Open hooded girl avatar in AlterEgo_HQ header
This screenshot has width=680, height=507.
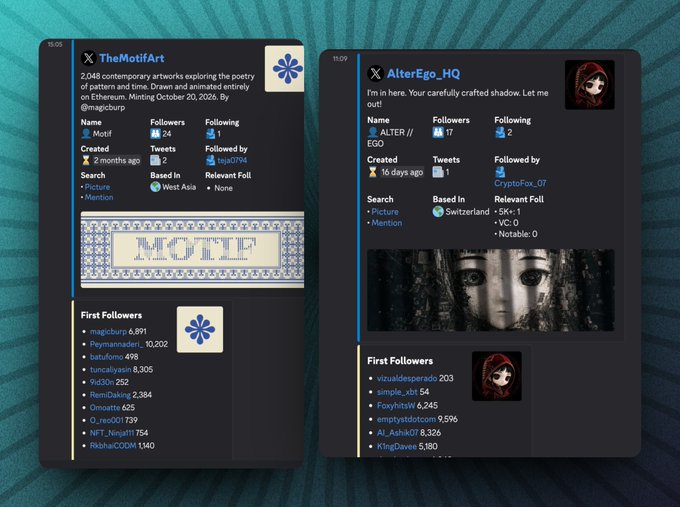point(590,85)
